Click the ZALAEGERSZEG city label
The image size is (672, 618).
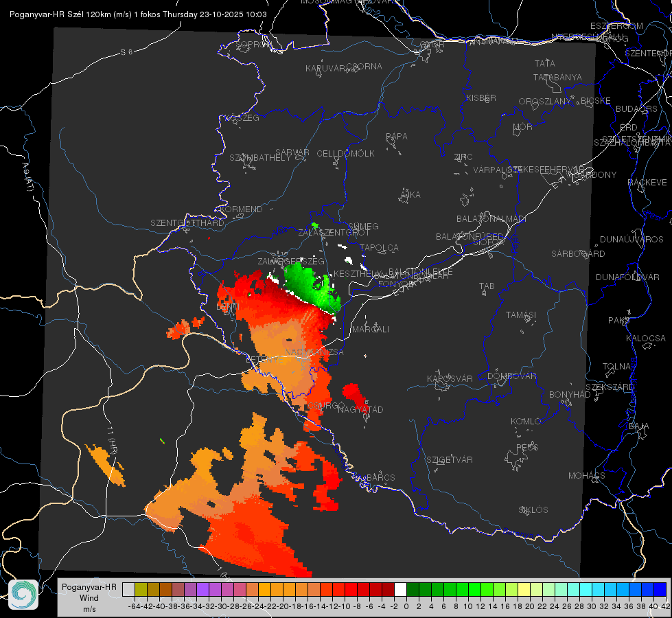point(291,261)
